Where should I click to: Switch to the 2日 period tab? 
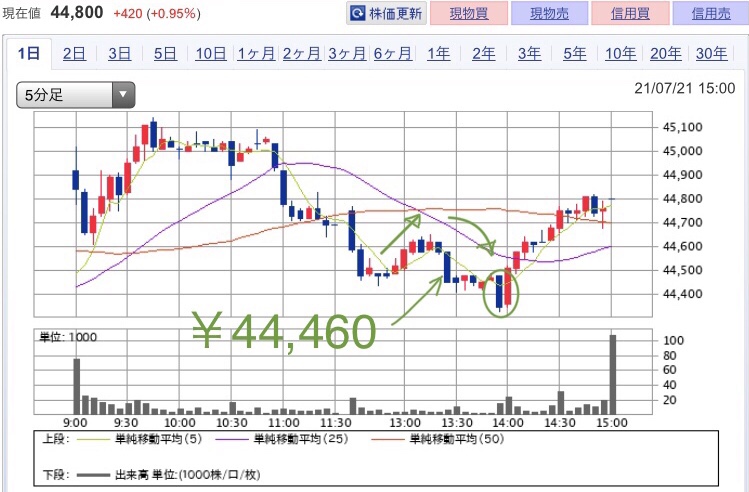(74, 53)
